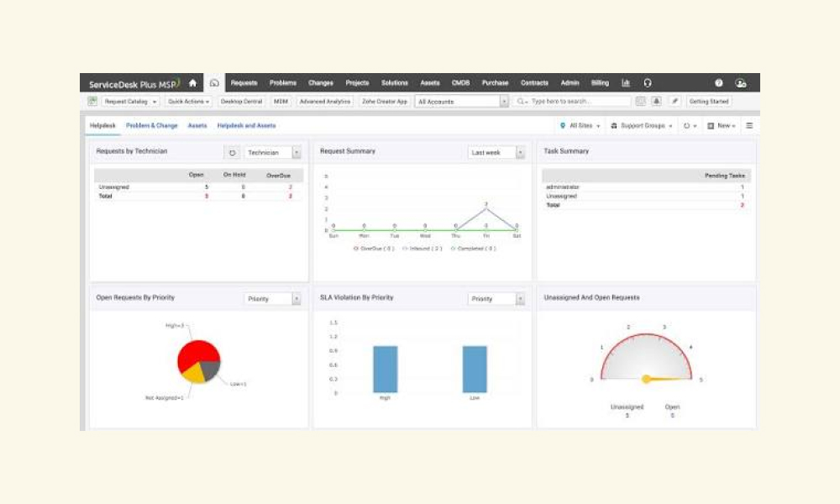Open the dashboard refresh interval dropdown
The image size is (840, 504).
[690, 126]
